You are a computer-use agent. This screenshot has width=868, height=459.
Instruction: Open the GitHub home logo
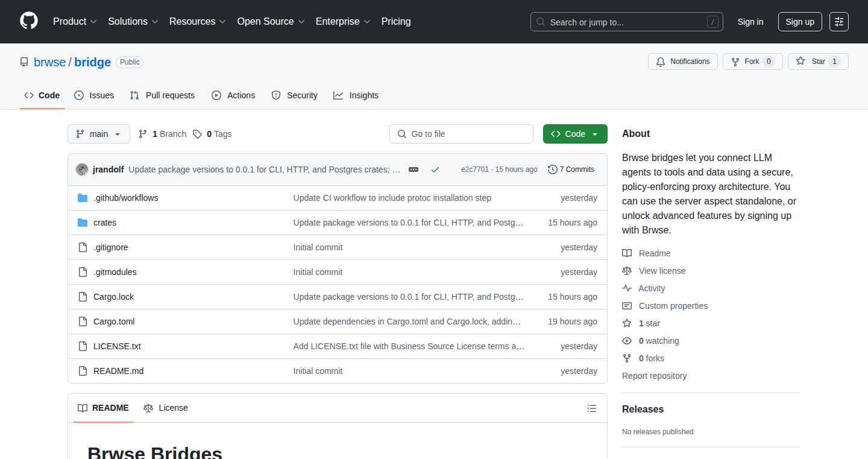29,22
